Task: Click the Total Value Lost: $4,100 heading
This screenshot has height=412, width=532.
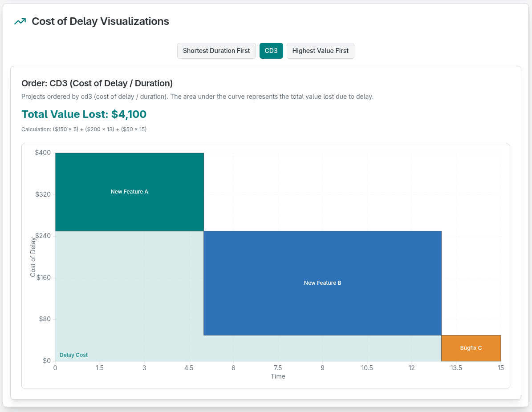Action: click(84, 114)
